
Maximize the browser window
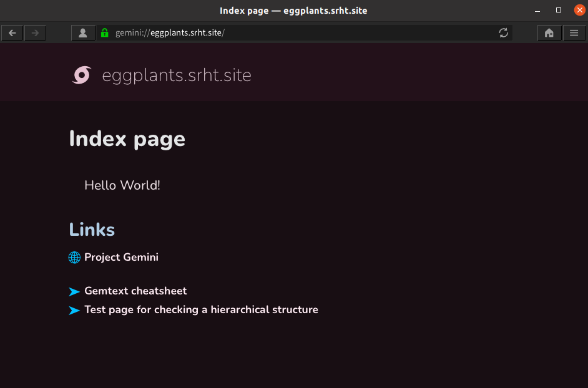click(x=559, y=10)
